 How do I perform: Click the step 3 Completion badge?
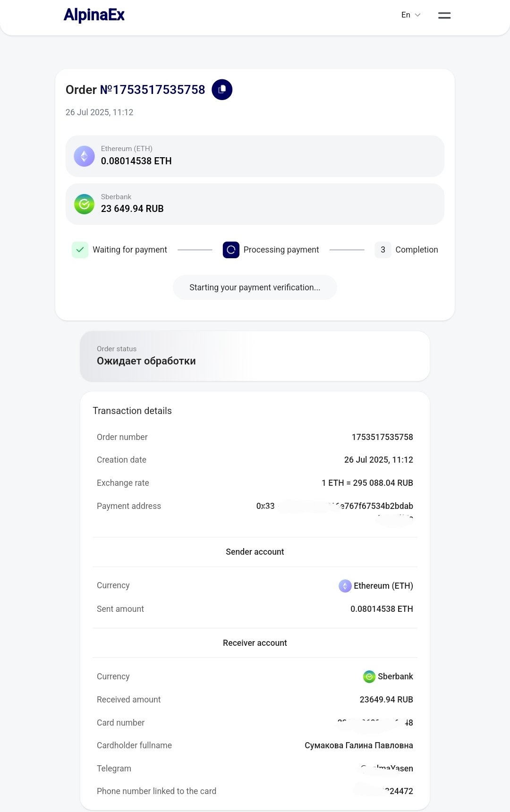[383, 250]
